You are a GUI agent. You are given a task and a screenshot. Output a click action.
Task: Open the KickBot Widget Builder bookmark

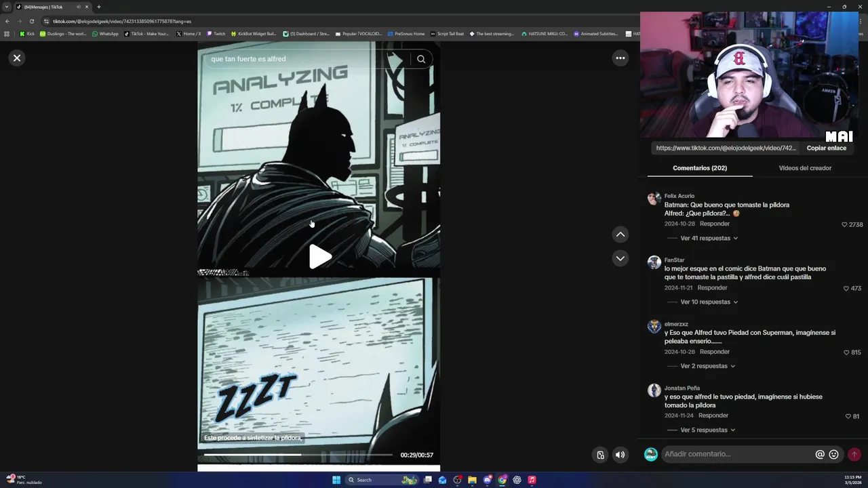[x=254, y=33]
